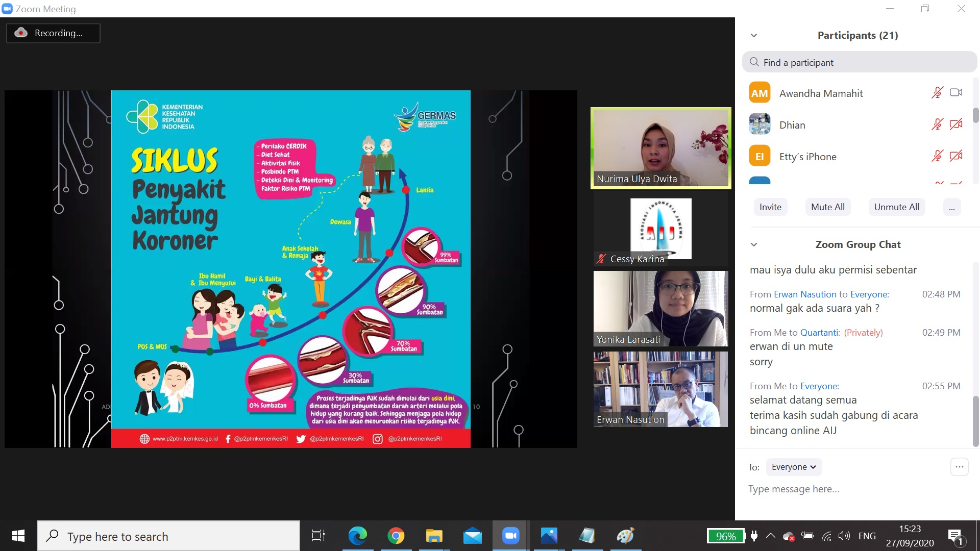Open the Everyone recipient dropdown

794,467
